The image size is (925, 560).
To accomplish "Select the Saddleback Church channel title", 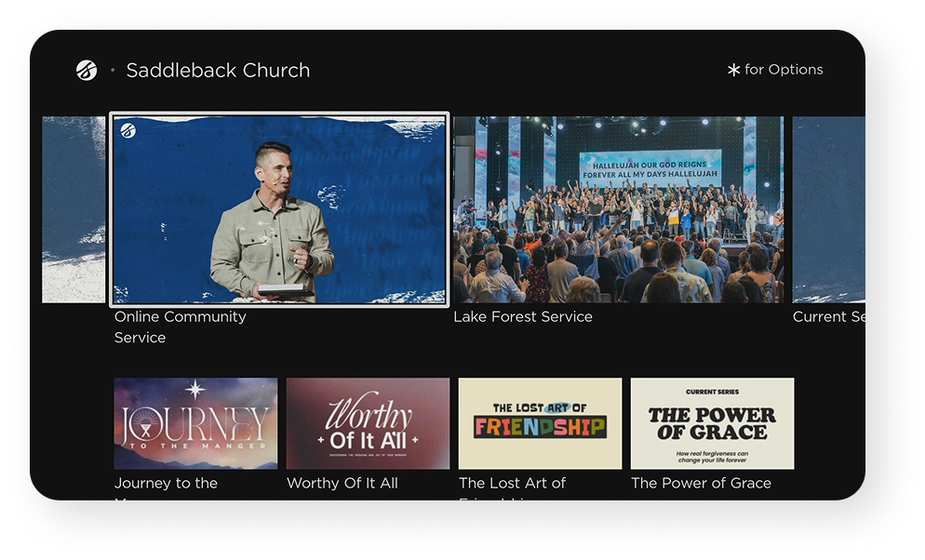I will pos(218,71).
